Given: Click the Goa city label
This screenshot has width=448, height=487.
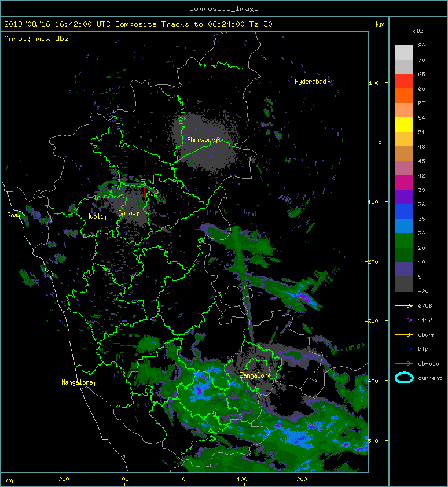Looking at the screenshot, I should [14, 215].
